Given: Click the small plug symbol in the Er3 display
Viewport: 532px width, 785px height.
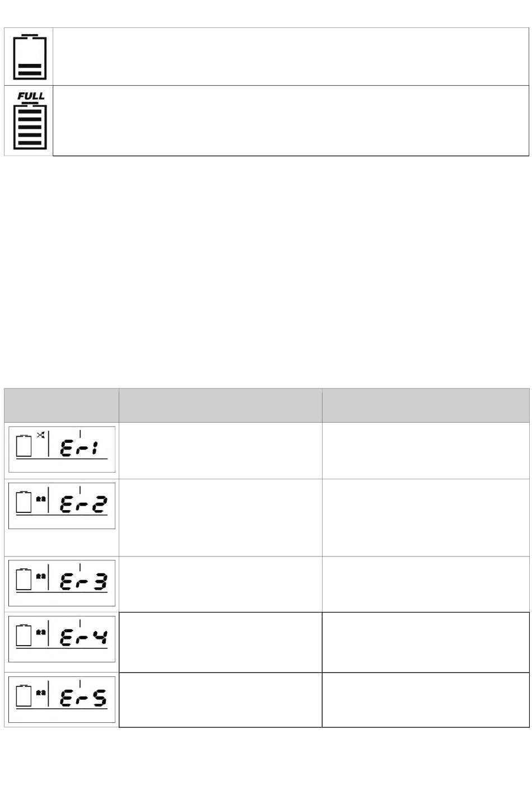Looking at the screenshot, I should [x=41, y=575].
